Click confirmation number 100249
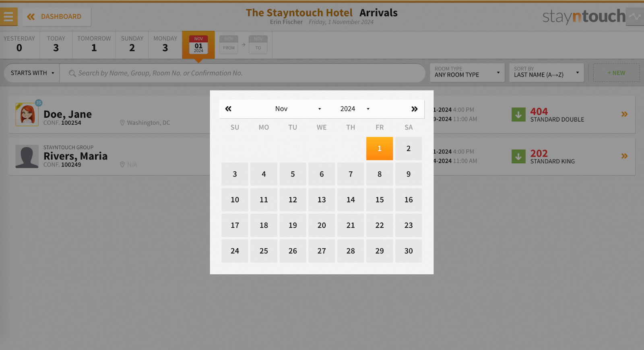The image size is (644, 350). click(71, 165)
